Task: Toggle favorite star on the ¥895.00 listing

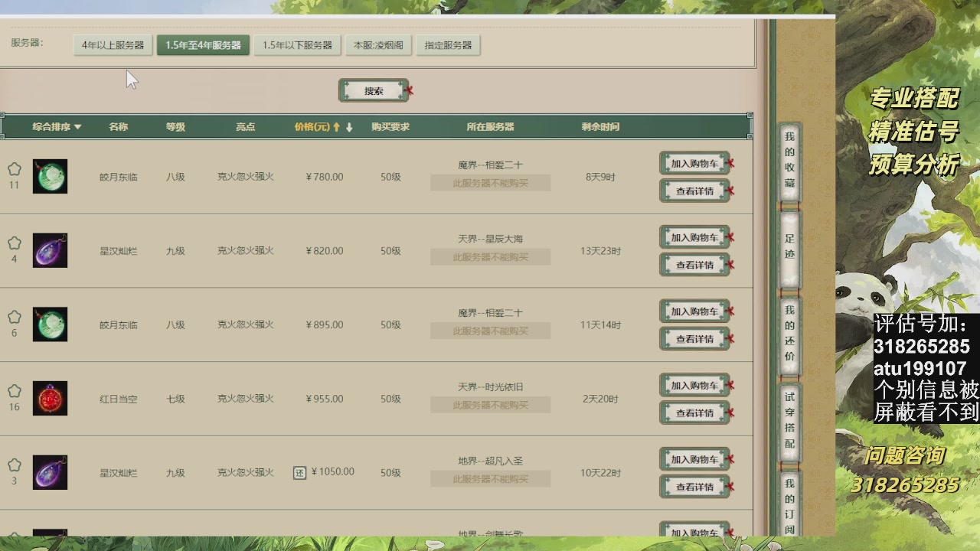Action: [14, 317]
